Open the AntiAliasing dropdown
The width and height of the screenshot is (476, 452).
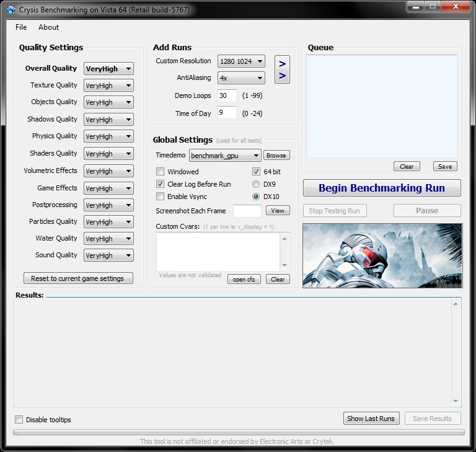click(x=241, y=78)
